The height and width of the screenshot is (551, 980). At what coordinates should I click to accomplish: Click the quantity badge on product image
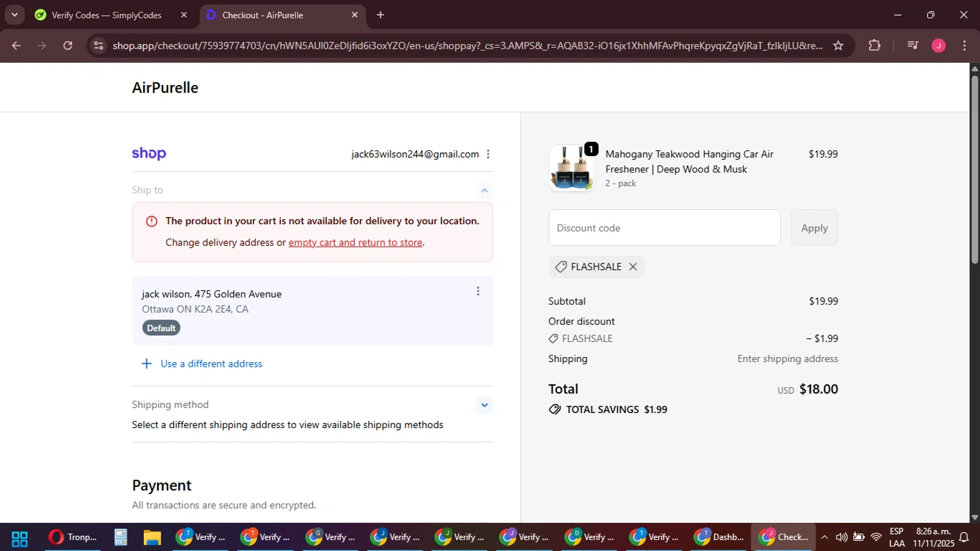coord(591,149)
